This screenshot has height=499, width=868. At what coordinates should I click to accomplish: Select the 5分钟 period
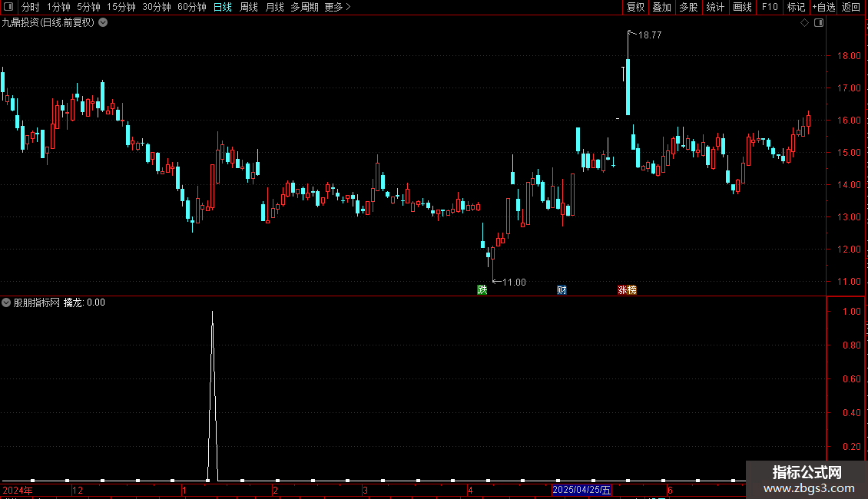coord(88,7)
